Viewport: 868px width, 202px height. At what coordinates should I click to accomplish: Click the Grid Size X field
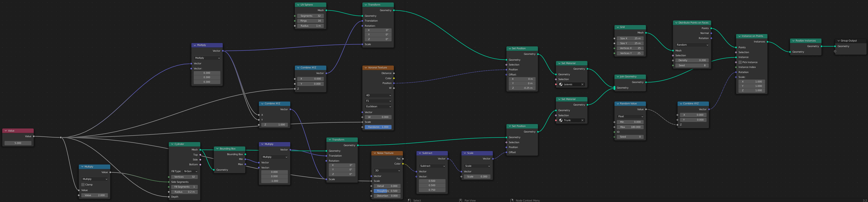630,38
